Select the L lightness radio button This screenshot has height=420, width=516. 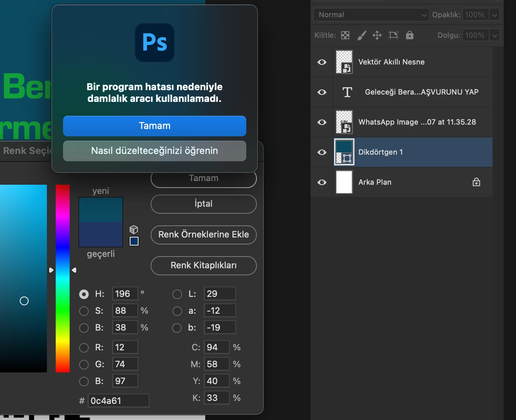tap(177, 294)
